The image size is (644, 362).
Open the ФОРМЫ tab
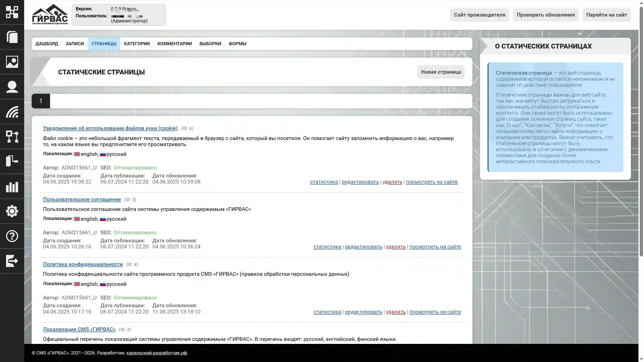(x=237, y=44)
